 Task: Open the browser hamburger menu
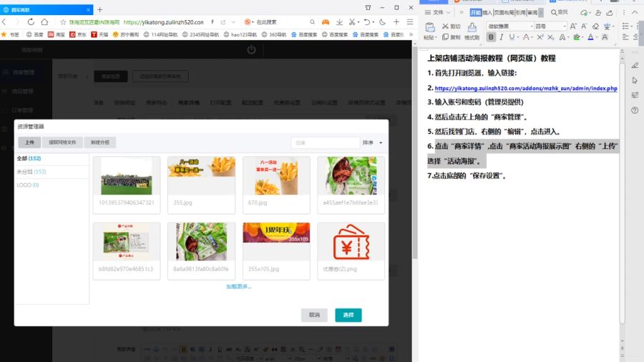[410, 21]
